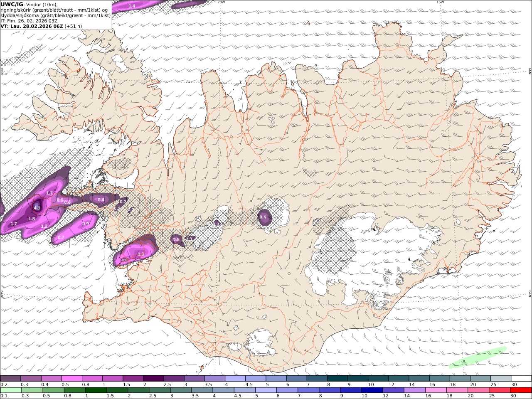Click violet rain swatch labeled 12
532x399 pixels.
(x=393, y=390)
